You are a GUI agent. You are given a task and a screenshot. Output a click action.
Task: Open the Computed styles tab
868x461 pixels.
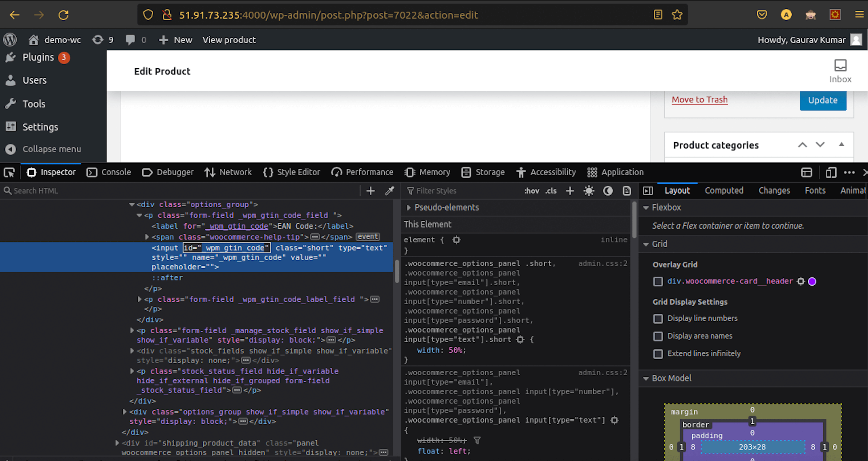click(724, 191)
